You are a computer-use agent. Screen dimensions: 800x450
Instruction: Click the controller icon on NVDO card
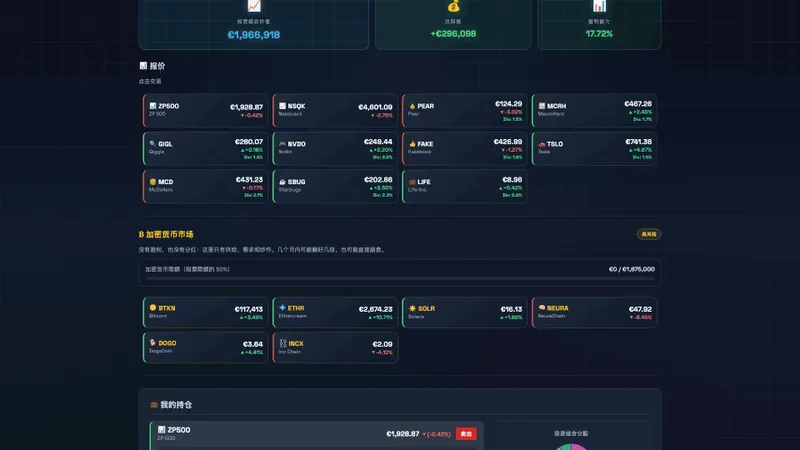pyautogui.click(x=282, y=144)
